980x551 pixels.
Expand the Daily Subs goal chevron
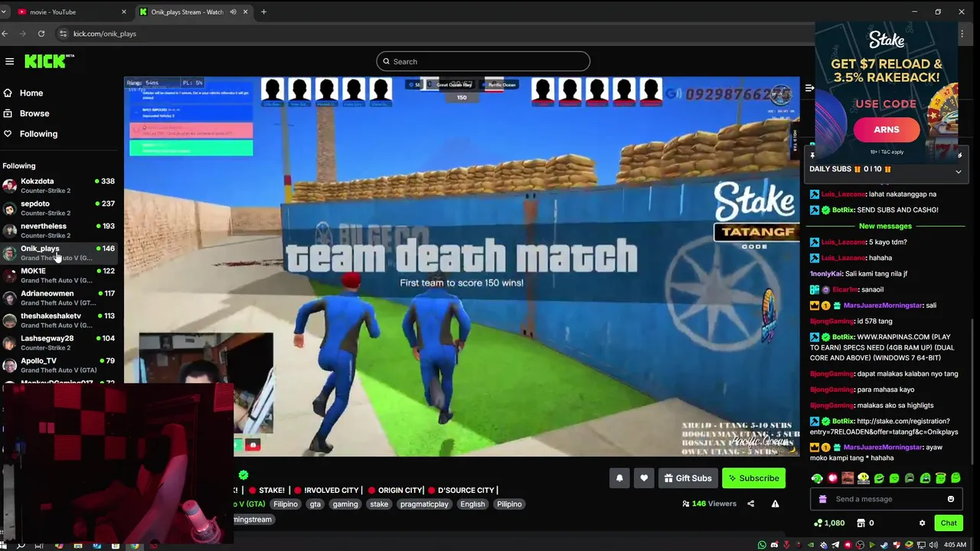pyautogui.click(x=958, y=171)
